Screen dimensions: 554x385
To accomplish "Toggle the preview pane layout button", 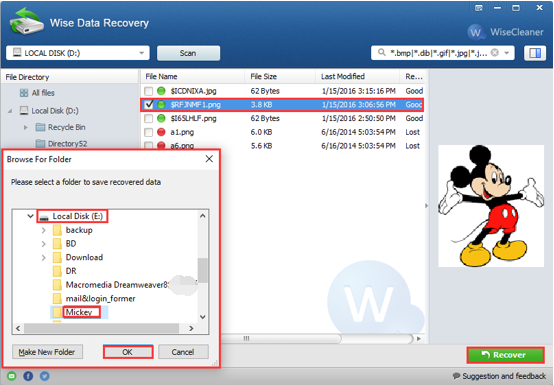I will [x=535, y=53].
